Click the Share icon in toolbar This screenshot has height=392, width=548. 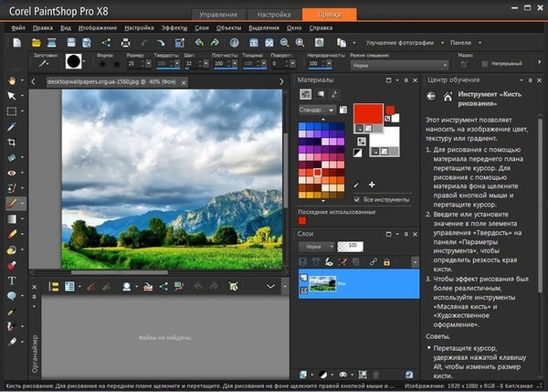[105, 42]
